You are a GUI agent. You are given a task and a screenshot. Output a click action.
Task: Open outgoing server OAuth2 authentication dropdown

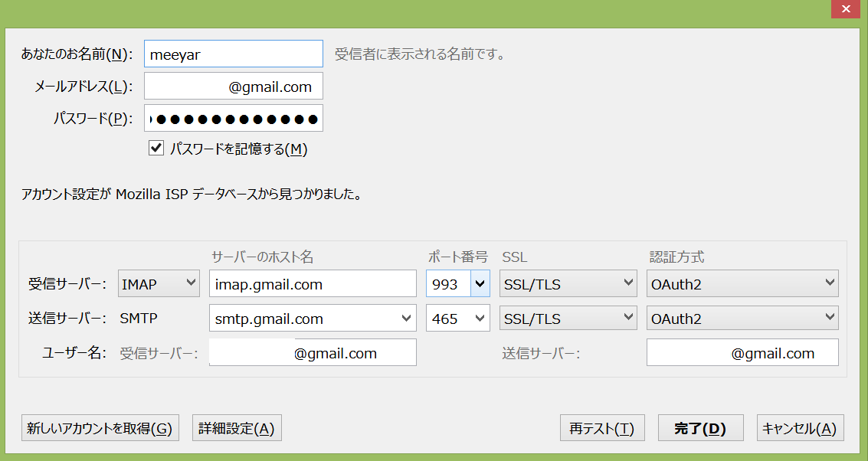pos(742,319)
